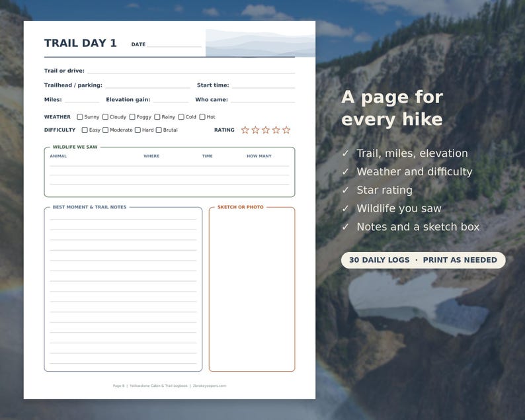This screenshot has width=525, height=420.
Task: Click the DIFFICULTY row label
Action: [60, 130]
